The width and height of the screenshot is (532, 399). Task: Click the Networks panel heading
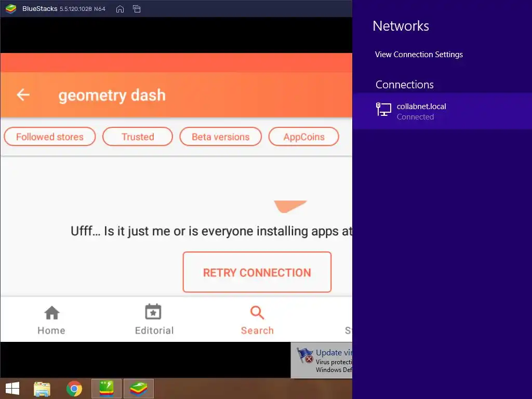(x=401, y=26)
